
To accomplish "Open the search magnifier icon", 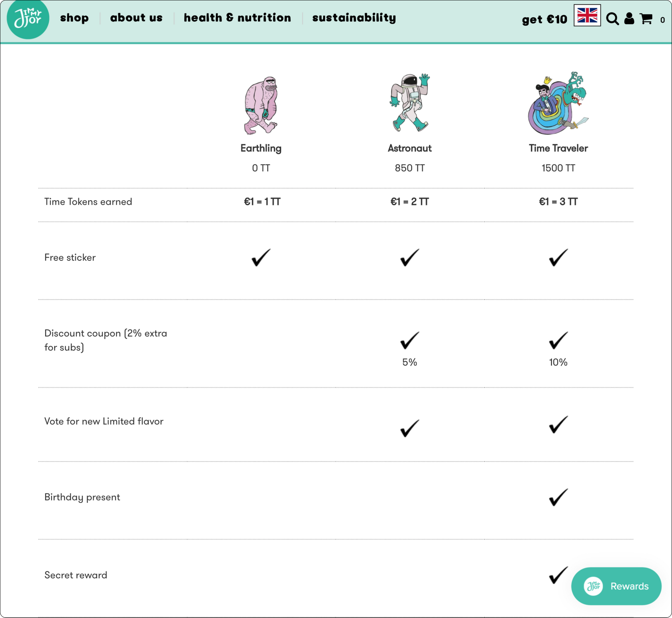I will tap(612, 19).
